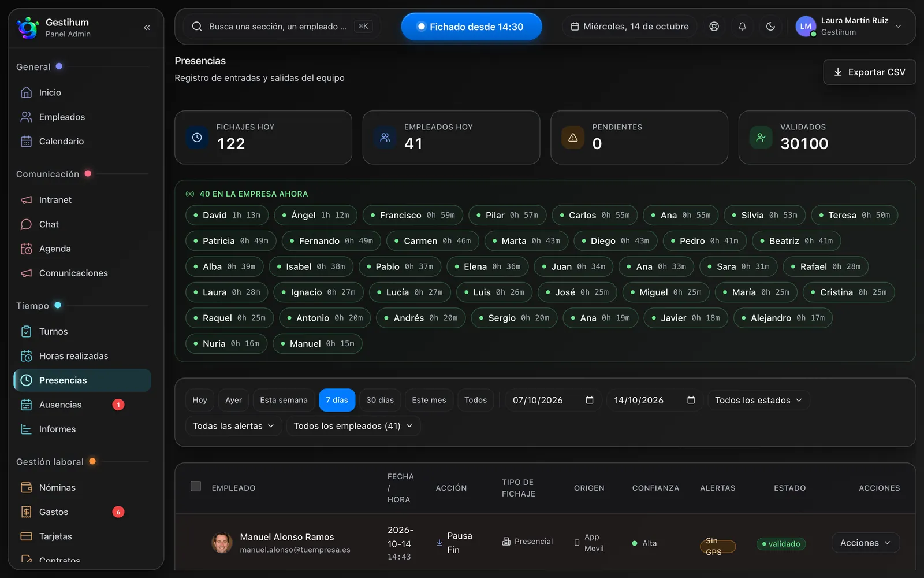Viewport: 924px width, 578px height.
Task: Click the search box Busca una sección
Action: click(x=282, y=27)
